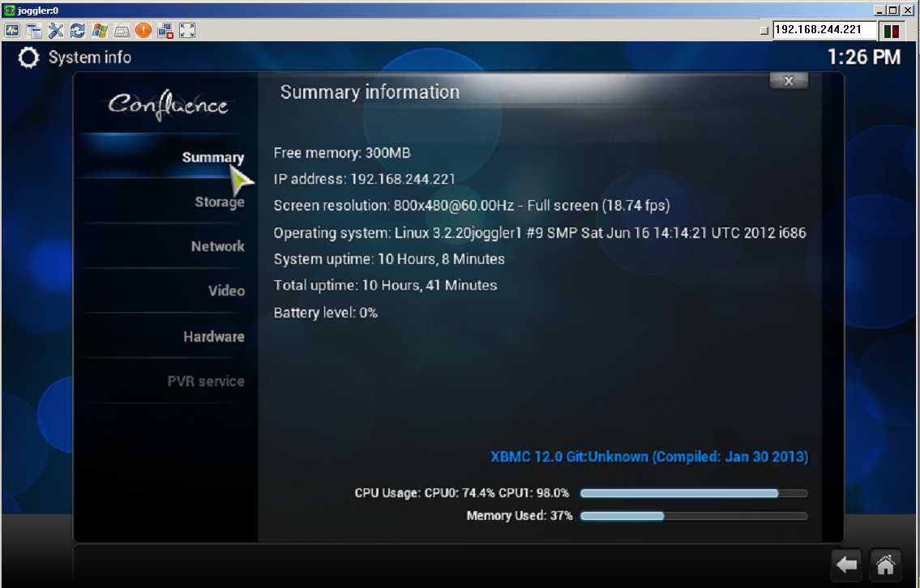Open the Hardware tab
Viewport: 920px width, 588px height.
coord(214,336)
